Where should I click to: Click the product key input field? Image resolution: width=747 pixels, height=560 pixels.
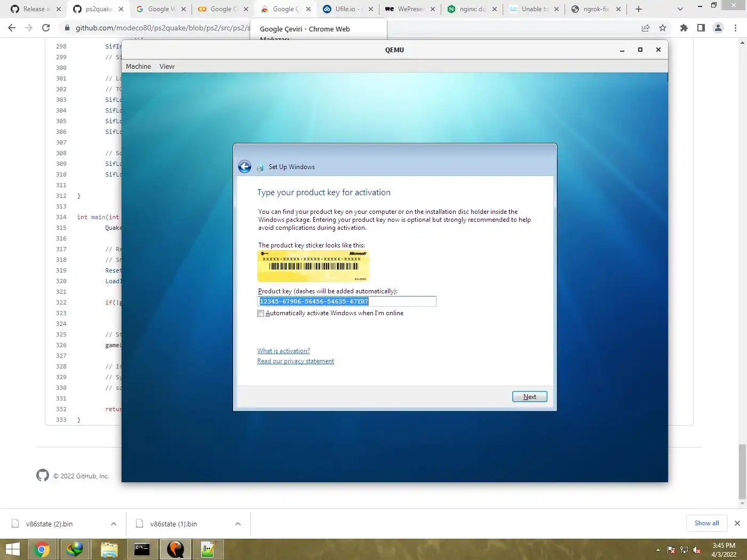(x=347, y=301)
